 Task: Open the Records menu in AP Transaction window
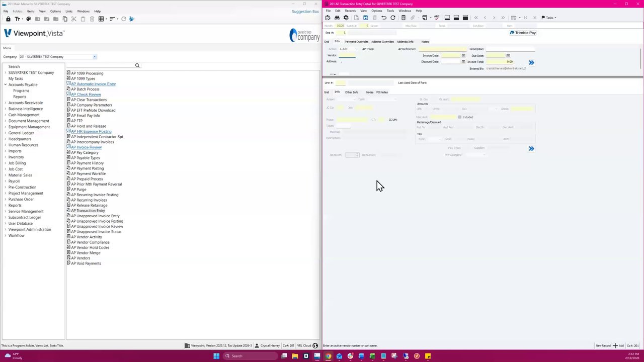point(350,11)
